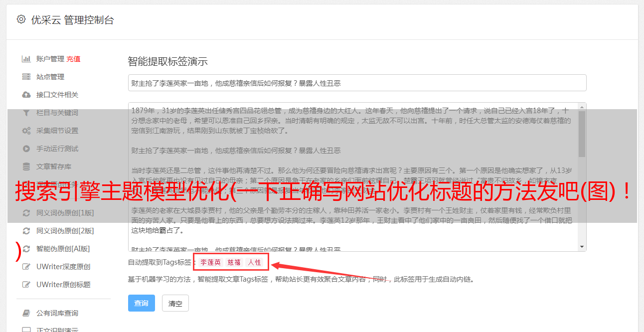Viewport: 644px width, 332px height.
Task: Open 同义词伪原创[2版] tool
Action: (x=65, y=231)
